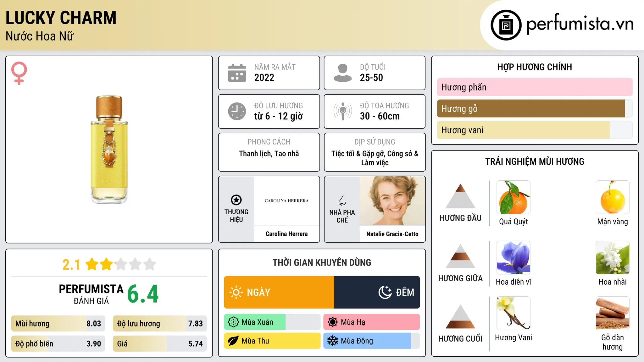Click the Hương gỗ accord bar
The image size is (644, 362).
[535, 109]
